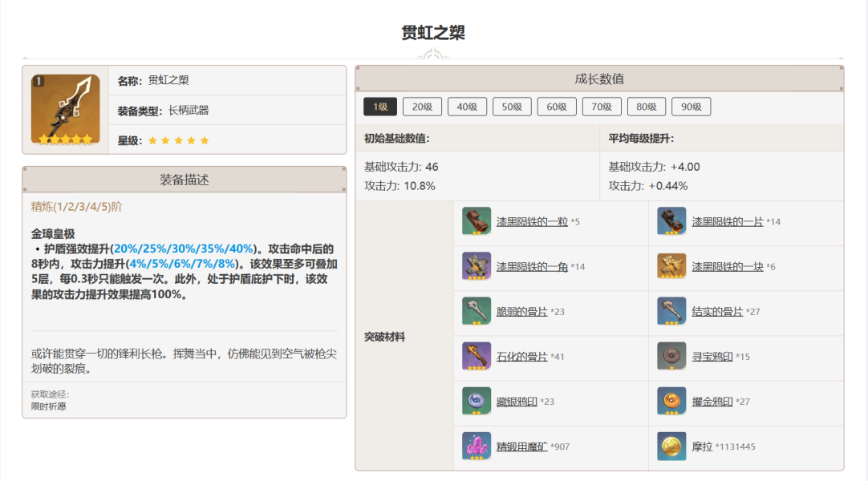
Task: Click the 漆黑陨铁的一粒 material icon
Action: 477,221
